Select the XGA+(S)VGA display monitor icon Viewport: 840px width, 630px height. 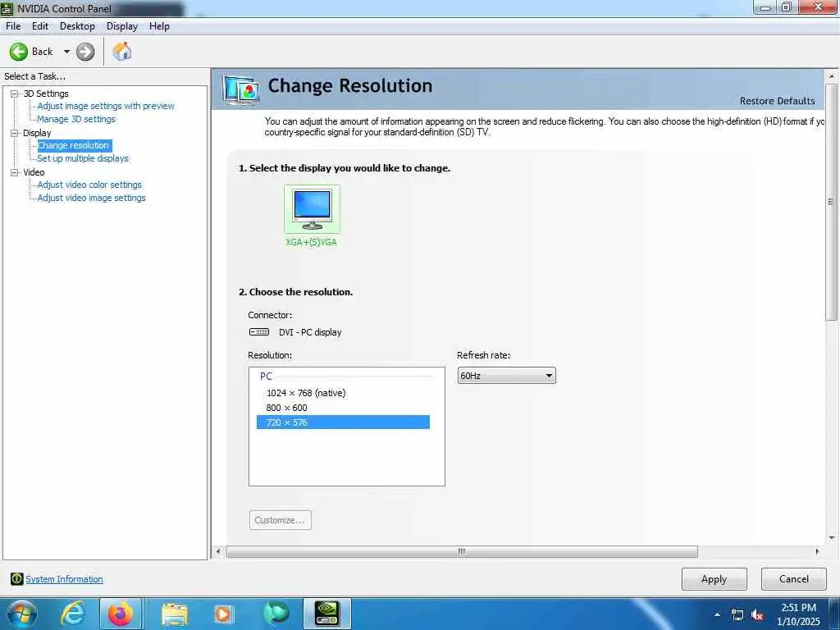tap(312, 209)
